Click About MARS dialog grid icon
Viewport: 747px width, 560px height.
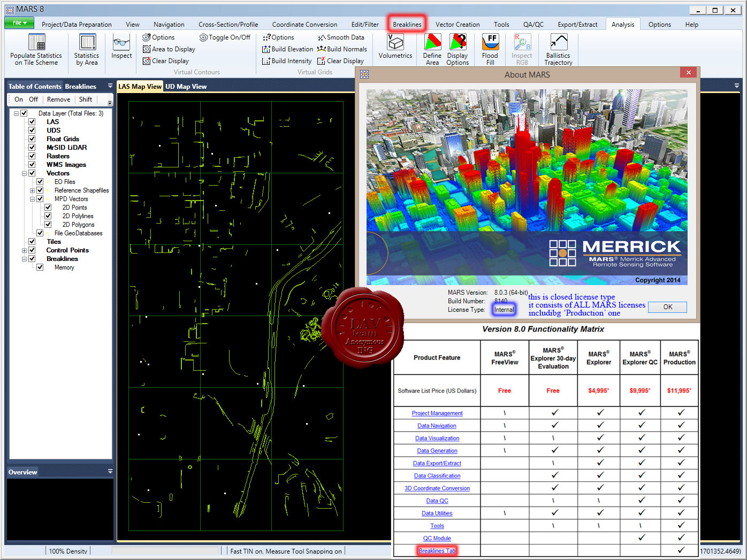364,74
